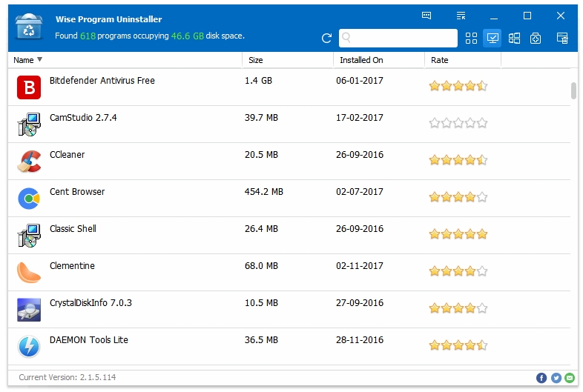Image resolution: width=583 pixels, height=392 pixels.
Task: Click DAEMON Tools Lite's star rating
Action: [458, 345]
